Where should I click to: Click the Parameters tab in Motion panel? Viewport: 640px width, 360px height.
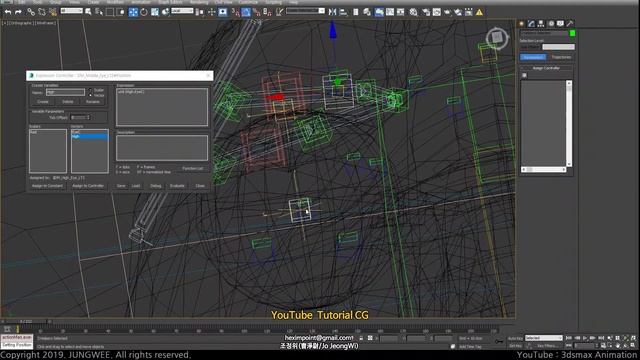click(533, 57)
